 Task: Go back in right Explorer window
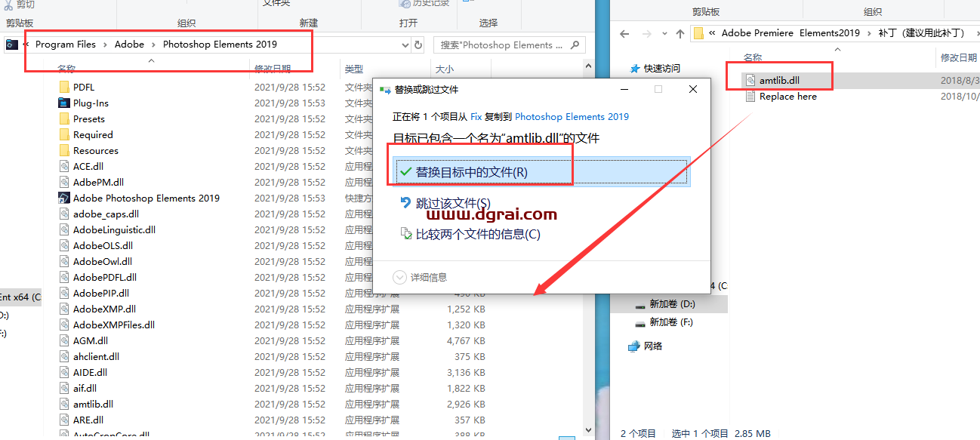point(624,33)
